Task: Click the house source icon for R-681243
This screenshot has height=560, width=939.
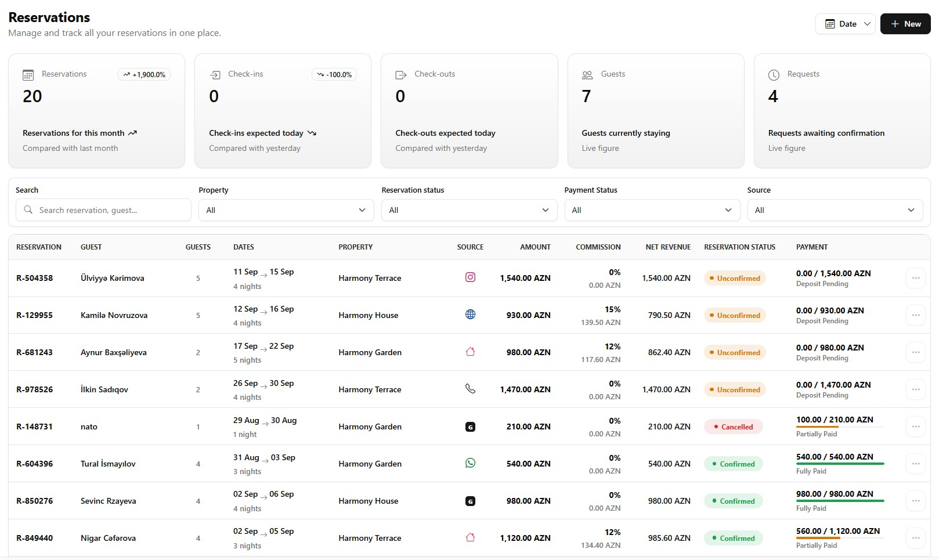Action: 470,352
